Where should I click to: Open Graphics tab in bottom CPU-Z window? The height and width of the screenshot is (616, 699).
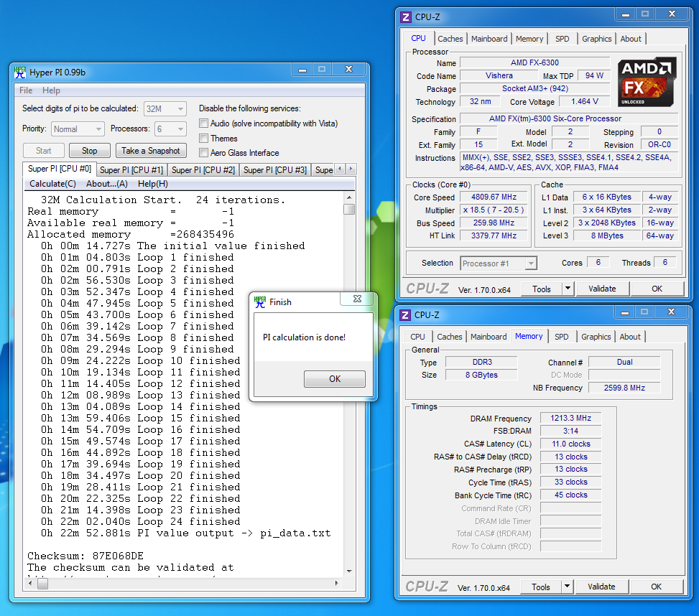pos(596,337)
